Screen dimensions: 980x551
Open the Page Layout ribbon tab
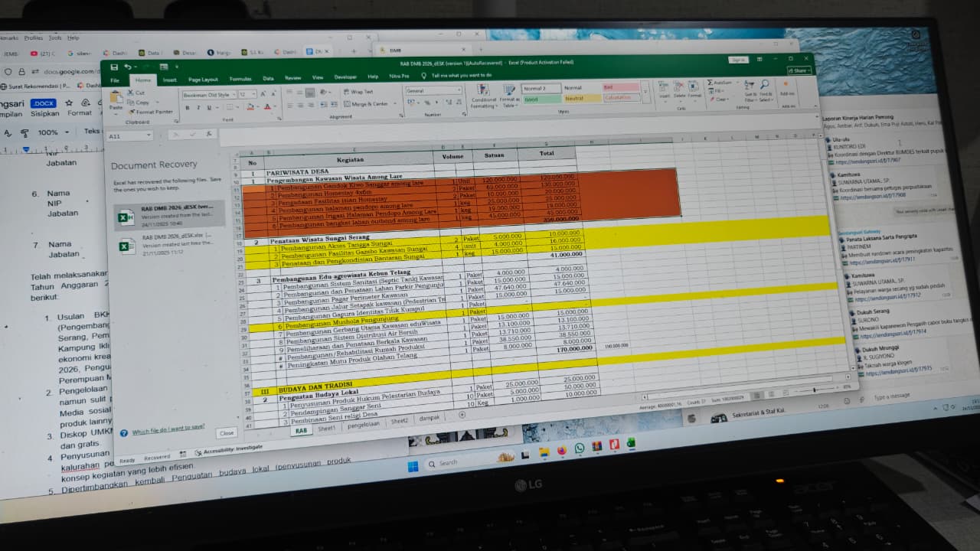203,80
